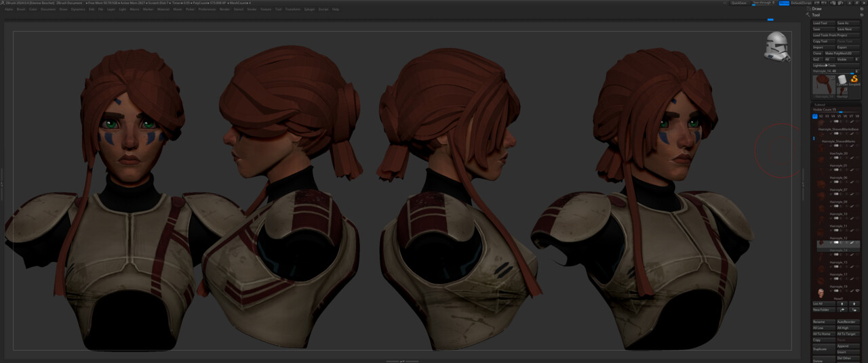Click the QuickSave button
Screen dimensions: 868x363
pos(739,3)
